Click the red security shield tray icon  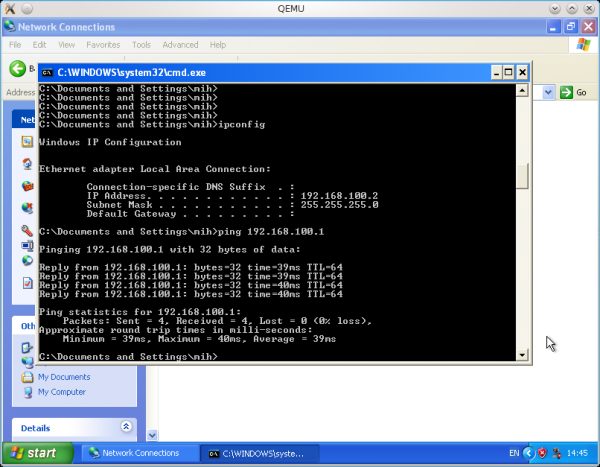[542, 453]
